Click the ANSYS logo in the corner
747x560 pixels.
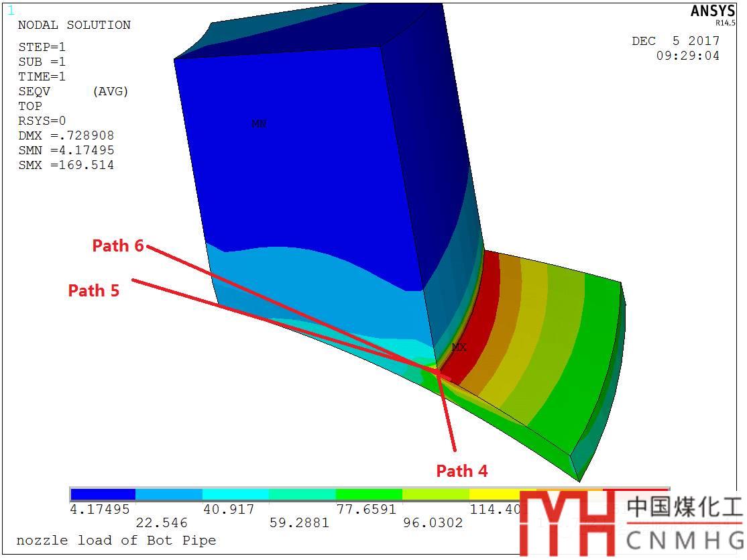pyautogui.click(x=713, y=12)
